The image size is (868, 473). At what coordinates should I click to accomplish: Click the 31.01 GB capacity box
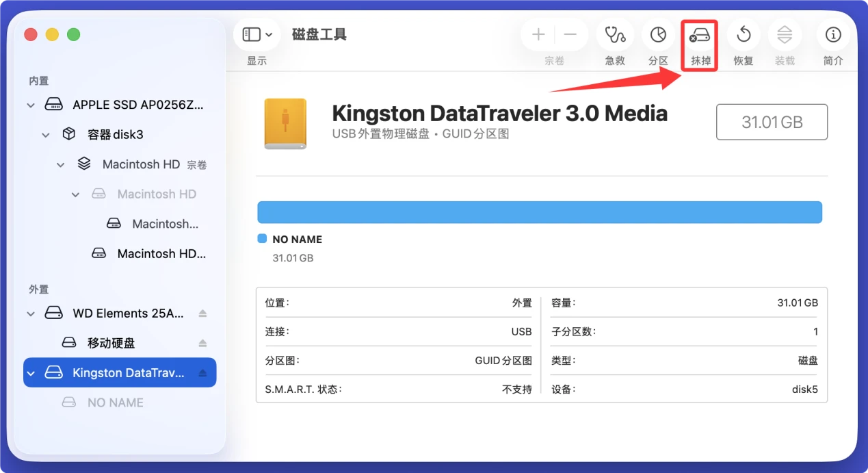click(772, 122)
